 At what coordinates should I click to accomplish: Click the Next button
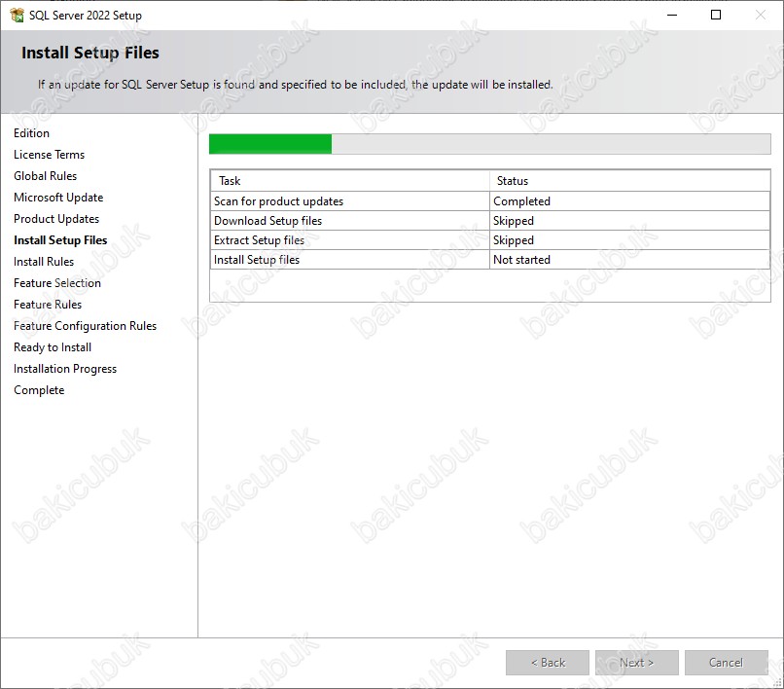[x=636, y=663]
